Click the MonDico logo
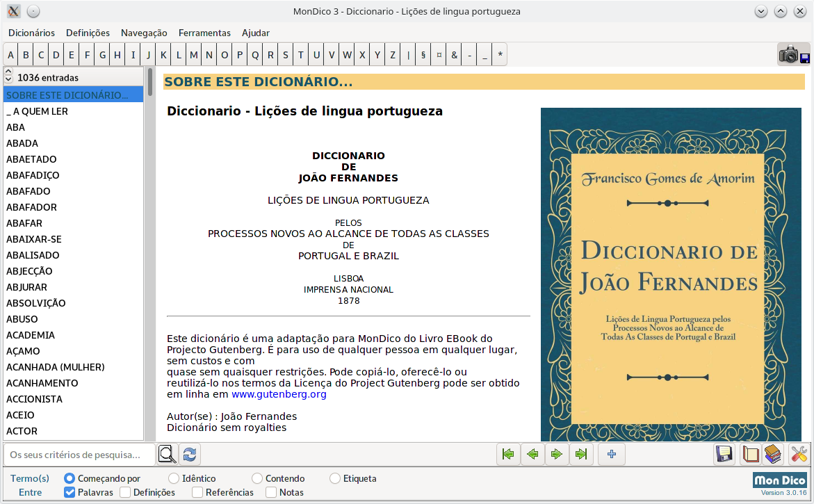814x504 pixels. pyautogui.click(x=780, y=480)
